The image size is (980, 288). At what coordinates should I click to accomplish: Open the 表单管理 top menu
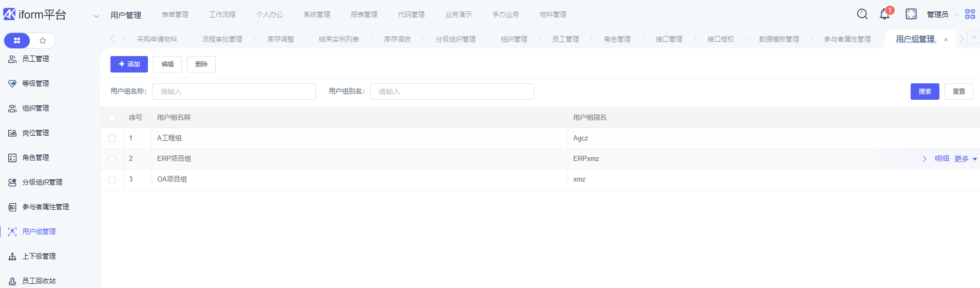pos(175,14)
